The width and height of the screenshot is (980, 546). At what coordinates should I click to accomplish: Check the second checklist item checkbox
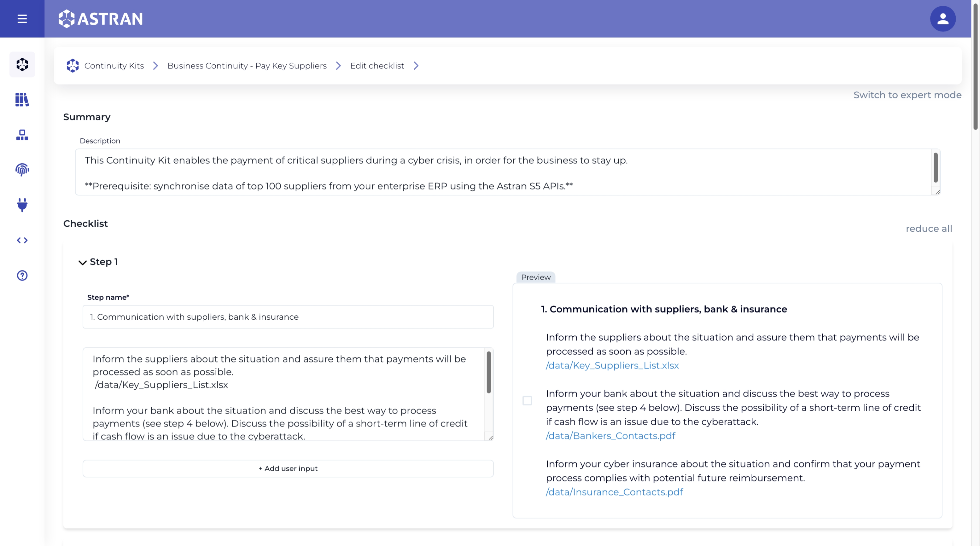tap(527, 400)
